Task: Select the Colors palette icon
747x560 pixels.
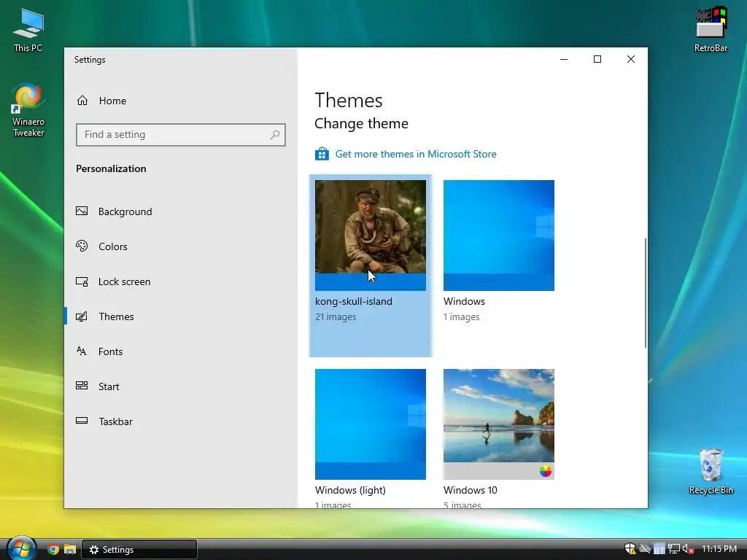Action: point(82,246)
